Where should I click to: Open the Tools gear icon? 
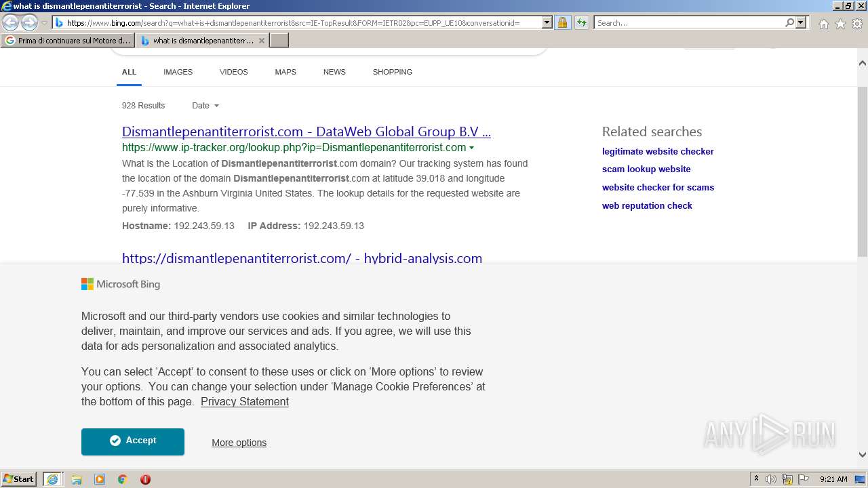tap(857, 24)
